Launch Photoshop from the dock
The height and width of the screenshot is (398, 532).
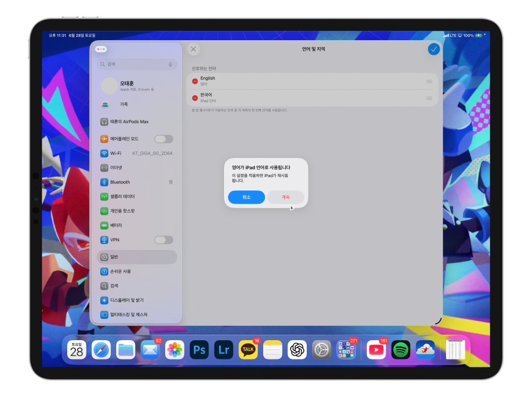pos(199,350)
